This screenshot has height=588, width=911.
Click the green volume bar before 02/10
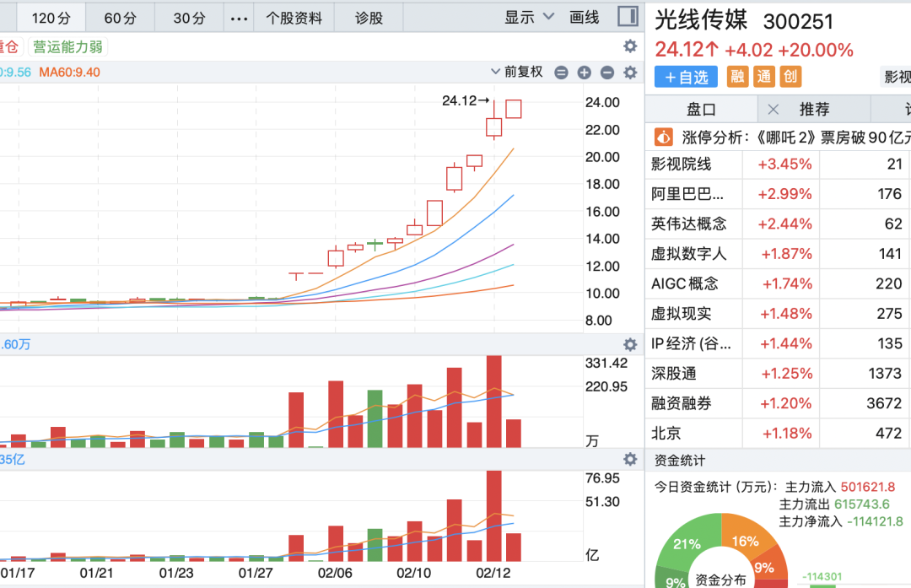tap(375, 418)
